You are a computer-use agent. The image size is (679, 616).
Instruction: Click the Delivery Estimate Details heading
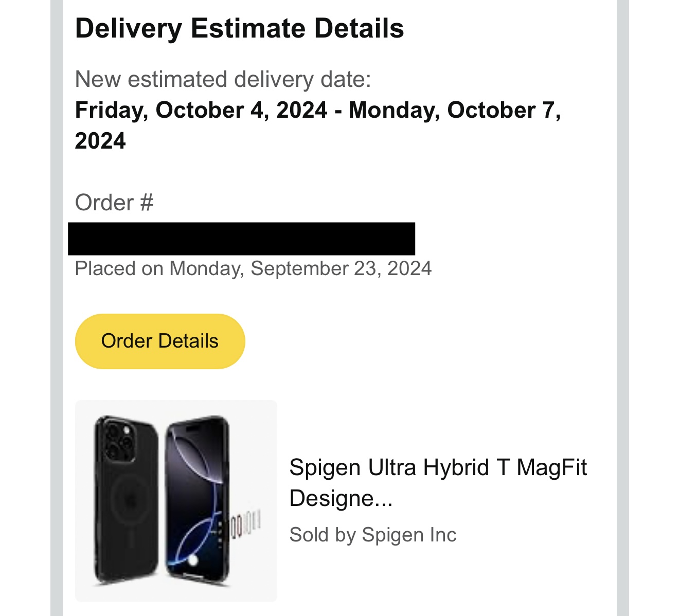point(239,28)
